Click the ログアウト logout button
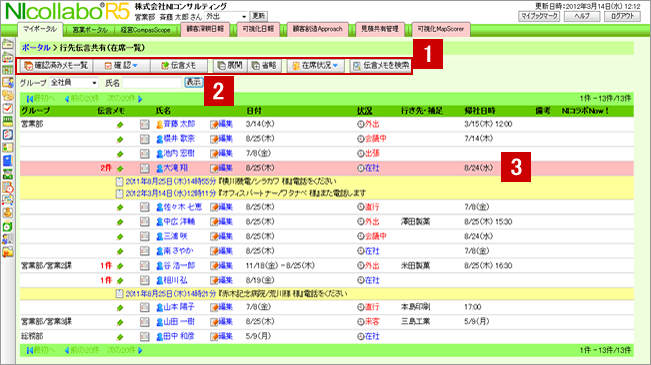Image resolution: width=651 pixels, height=365 pixels. pyautogui.click(x=622, y=16)
